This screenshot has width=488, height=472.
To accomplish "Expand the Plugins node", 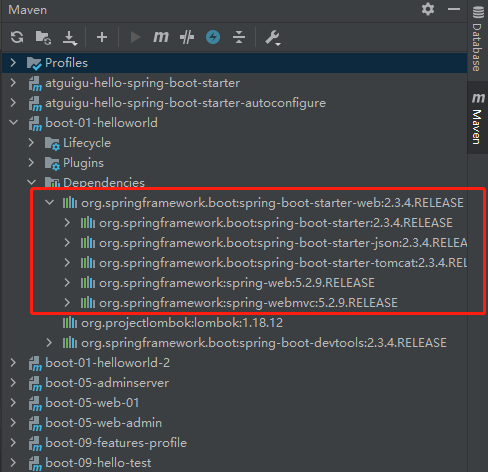I will pos(31,163).
